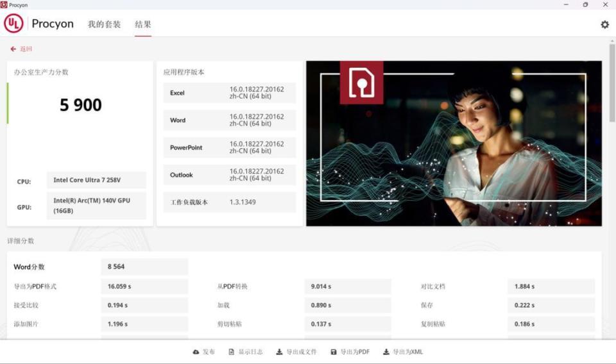Click the vertical scrollbar thumb
Viewport: 616px width, 364px height.
coord(612,83)
